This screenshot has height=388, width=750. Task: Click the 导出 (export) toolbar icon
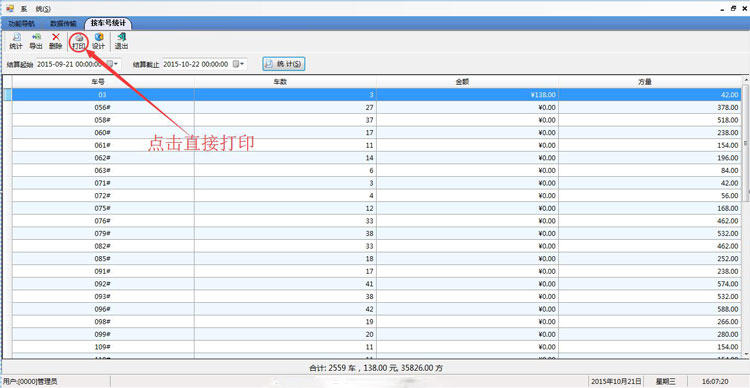(x=36, y=41)
